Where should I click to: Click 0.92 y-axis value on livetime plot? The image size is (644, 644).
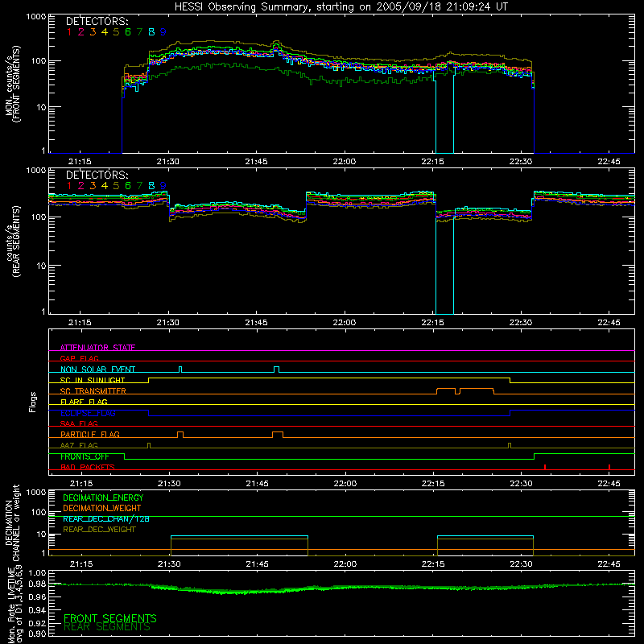pos(37,623)
